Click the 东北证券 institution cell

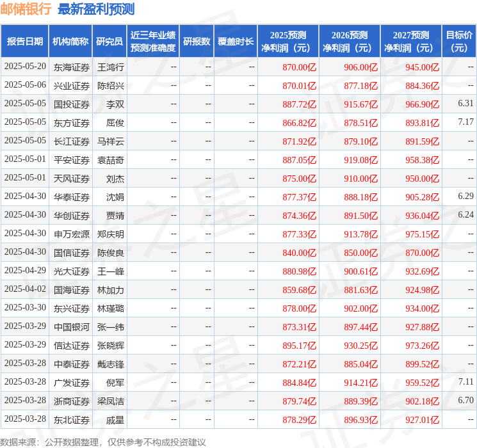[x=72, y=420]
